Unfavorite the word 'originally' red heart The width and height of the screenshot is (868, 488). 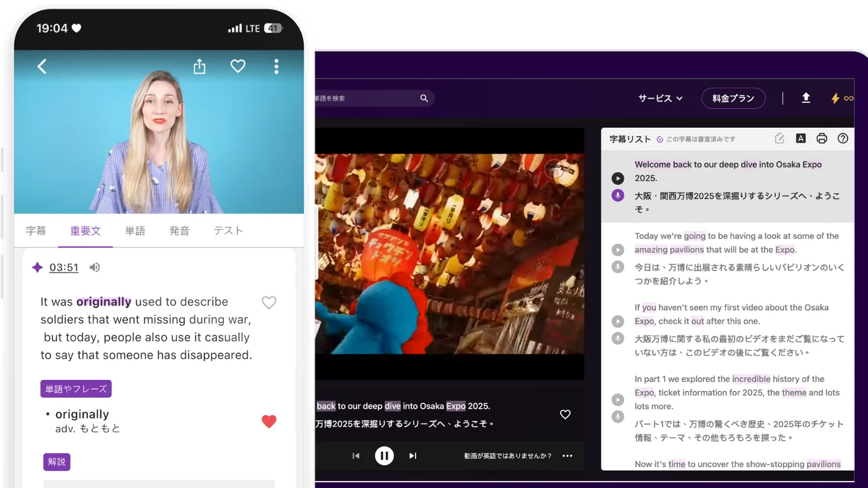pos(269,421)
